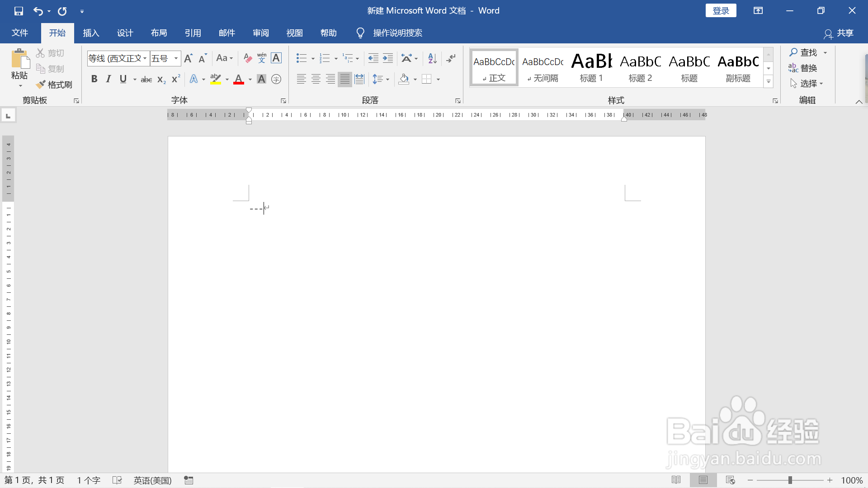Click the Sort (A-Z) icon

coord(432,58)
